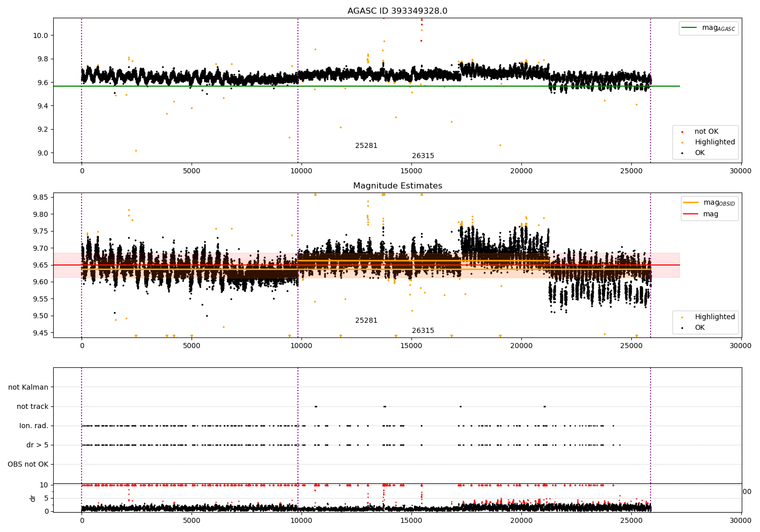
Task: Select the 'not OK' legend entry
Action: tap(706, 132)
